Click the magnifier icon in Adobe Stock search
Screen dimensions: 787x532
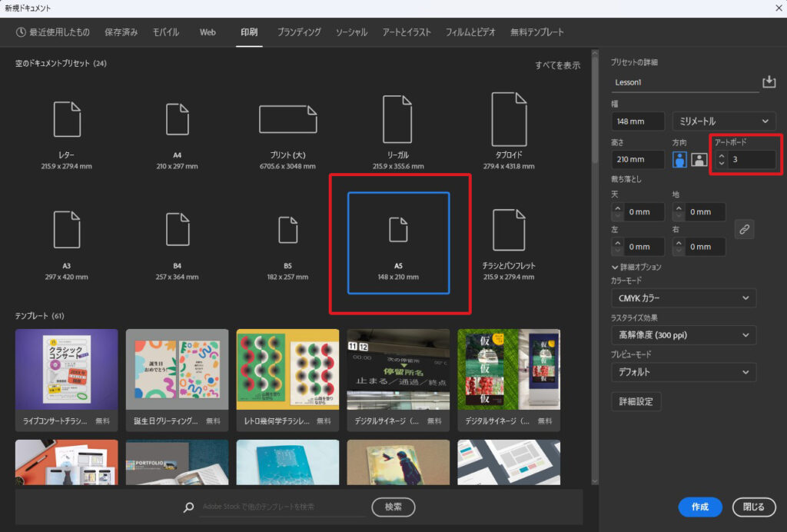[x=188, y=507]
